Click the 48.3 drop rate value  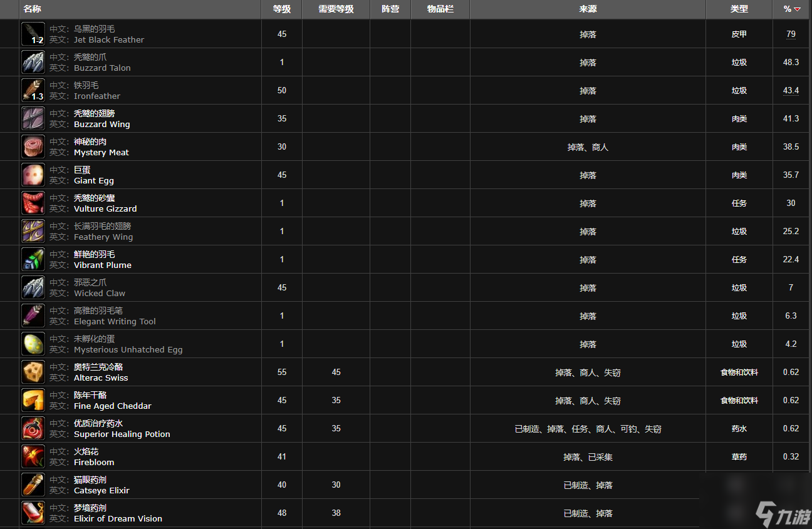coord(791,63)
